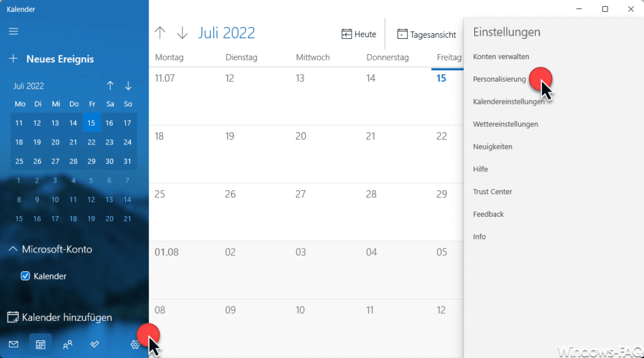Click the Kalender hinzufügen calendar icon

click(x=13, y=317)
